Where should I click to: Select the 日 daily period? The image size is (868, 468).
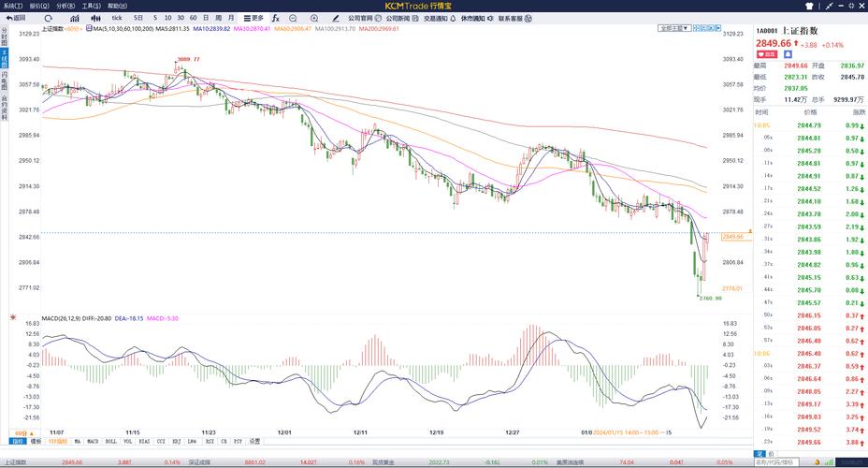(206, 18)
